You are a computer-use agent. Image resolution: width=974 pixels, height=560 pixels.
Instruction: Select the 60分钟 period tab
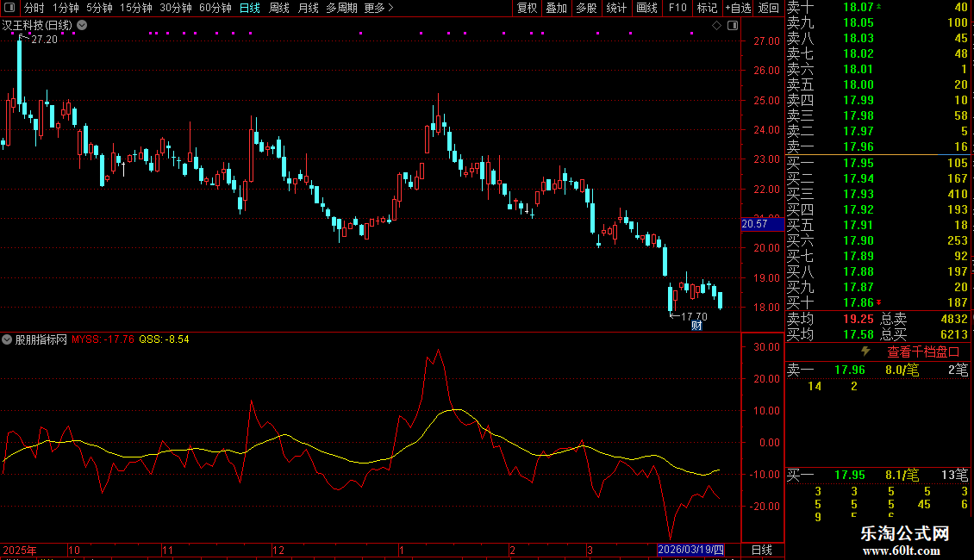(215, 8)
